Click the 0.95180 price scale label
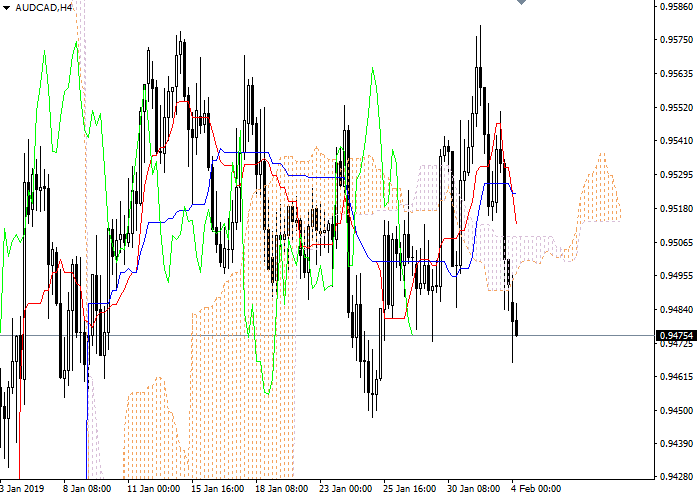The width and height of the screenshot is (700, 500). (676, 208)
